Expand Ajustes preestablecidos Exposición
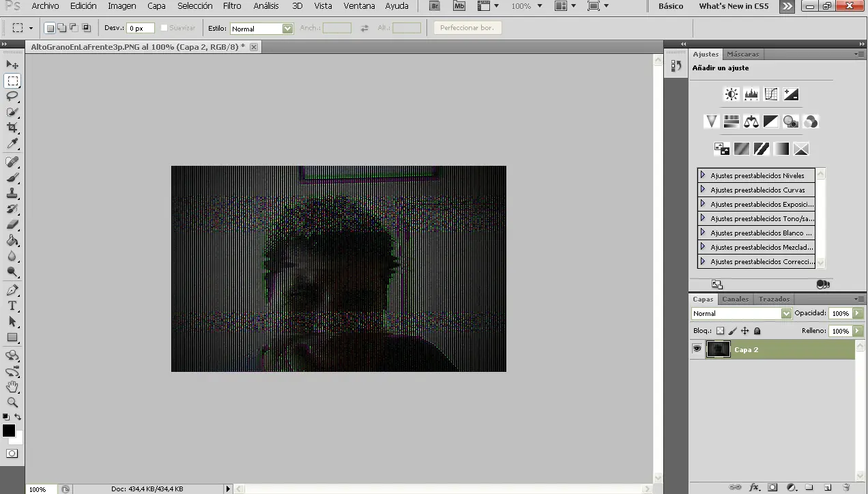 point(703,204)
